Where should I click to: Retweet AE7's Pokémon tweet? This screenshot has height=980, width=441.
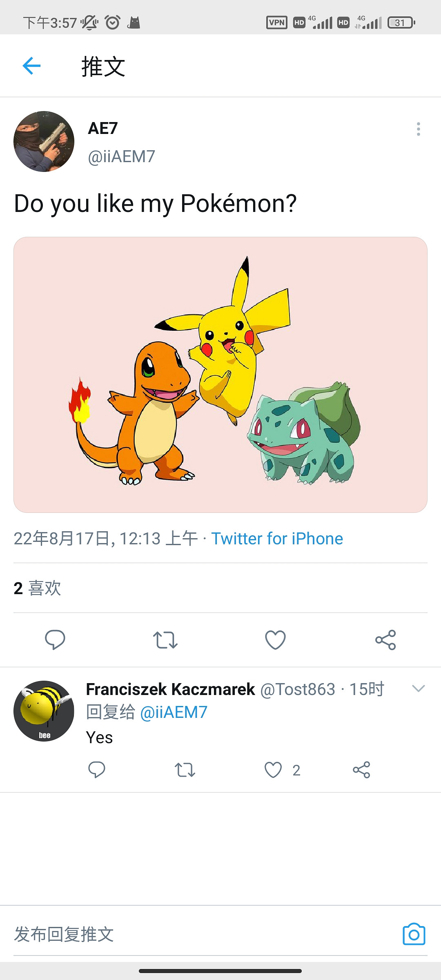pos(165,639)
